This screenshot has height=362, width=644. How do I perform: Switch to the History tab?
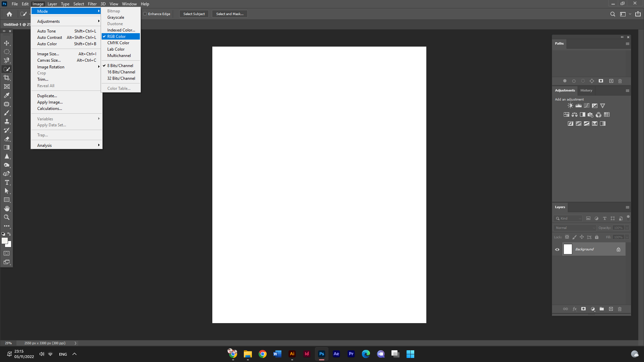586,90
